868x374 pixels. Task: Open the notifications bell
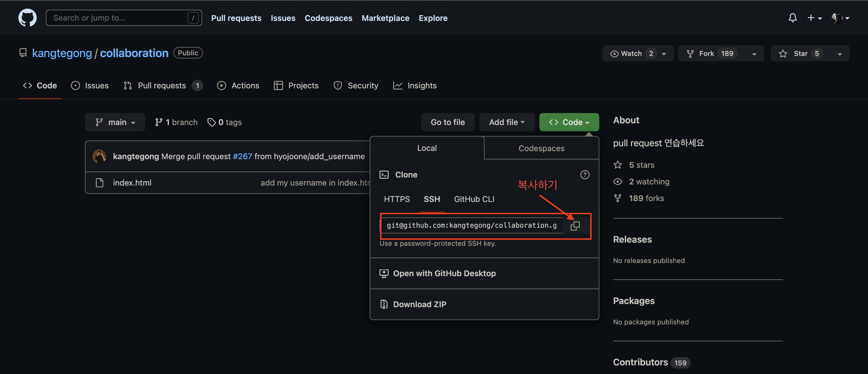(x=792, y=18)
